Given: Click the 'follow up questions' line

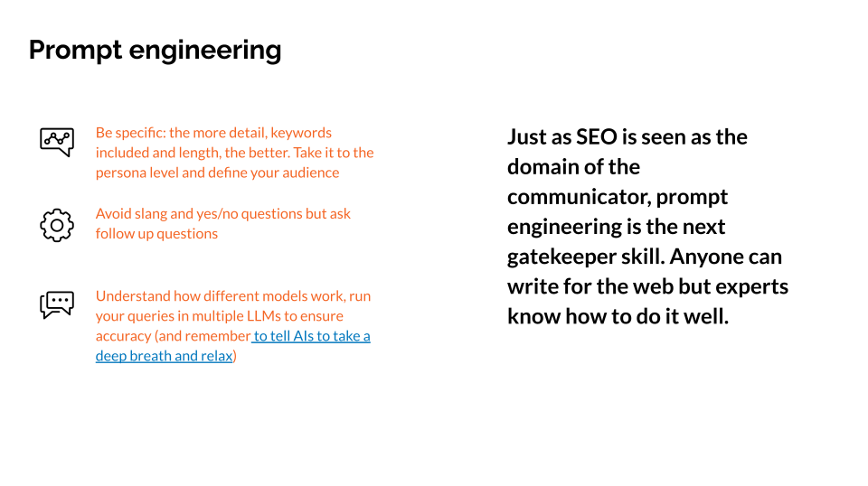Looking at the screenshot, I should click(156, 234).
